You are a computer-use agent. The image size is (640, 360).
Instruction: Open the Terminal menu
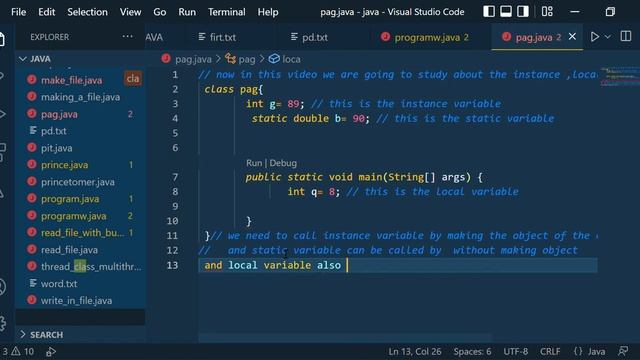pyautogui.click(x=227, y=12)
